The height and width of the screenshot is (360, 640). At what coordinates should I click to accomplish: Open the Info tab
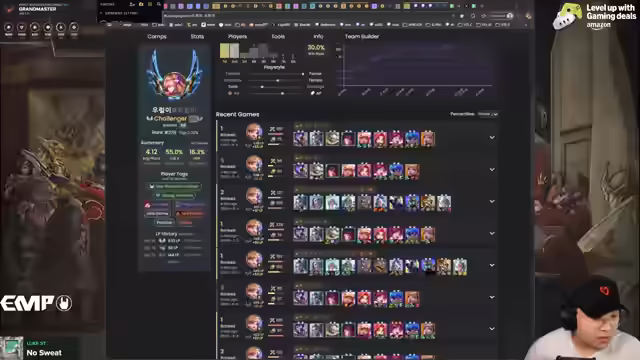pyautogui.click(x=318, y=36)
